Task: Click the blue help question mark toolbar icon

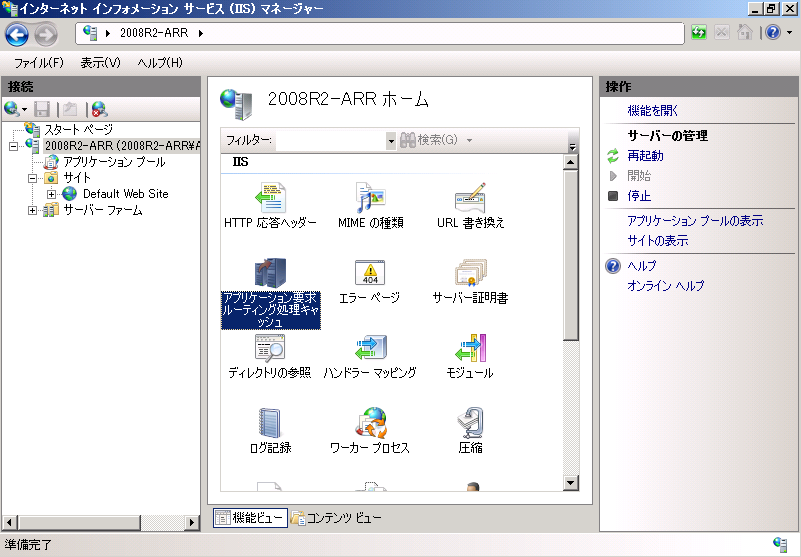Action: (773, 33)
